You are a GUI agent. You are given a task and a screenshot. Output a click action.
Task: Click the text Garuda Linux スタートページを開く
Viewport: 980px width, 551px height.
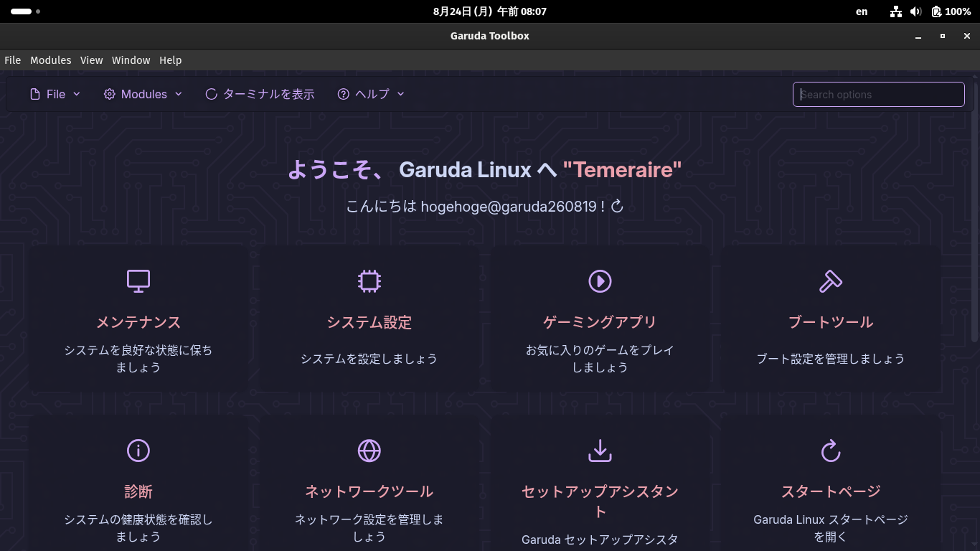tap(831, 528)
